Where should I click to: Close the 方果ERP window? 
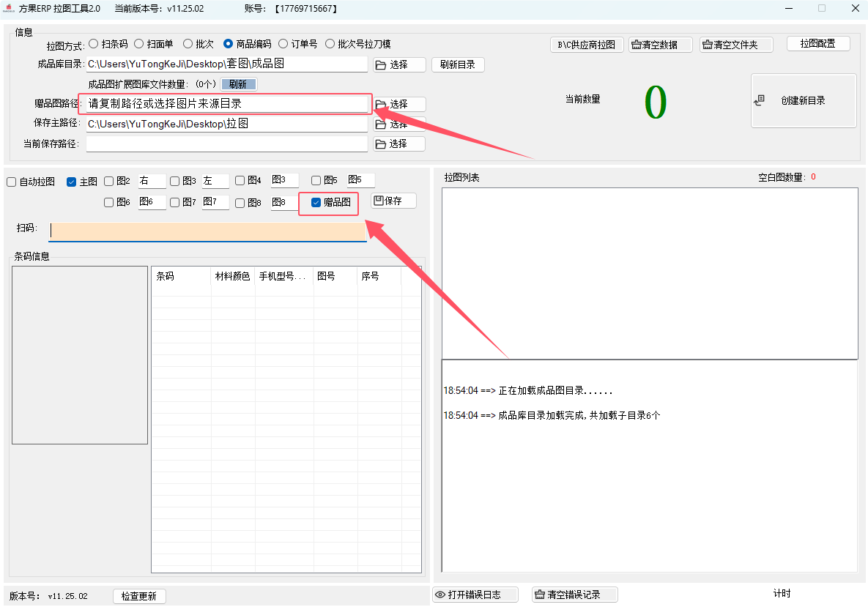pyautogui.click(x=856, y=8)
